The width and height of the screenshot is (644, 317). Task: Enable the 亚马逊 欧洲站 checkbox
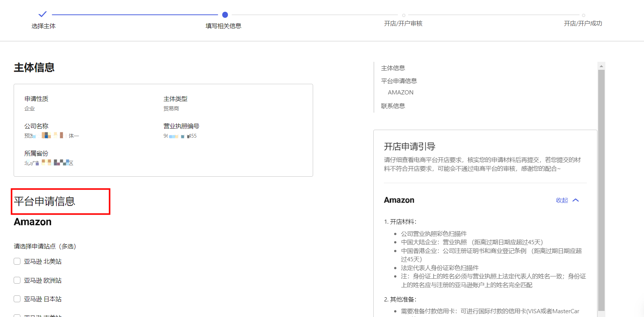[17, 280]
